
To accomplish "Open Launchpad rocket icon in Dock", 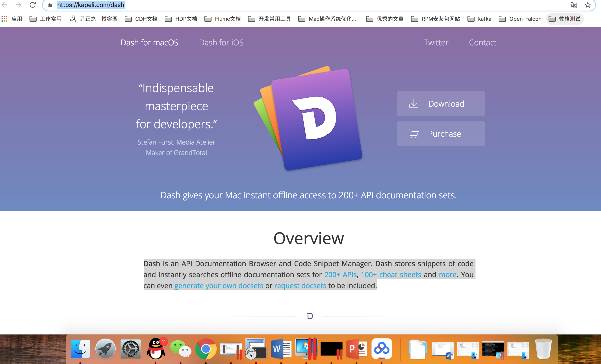I will coord(105,349).
